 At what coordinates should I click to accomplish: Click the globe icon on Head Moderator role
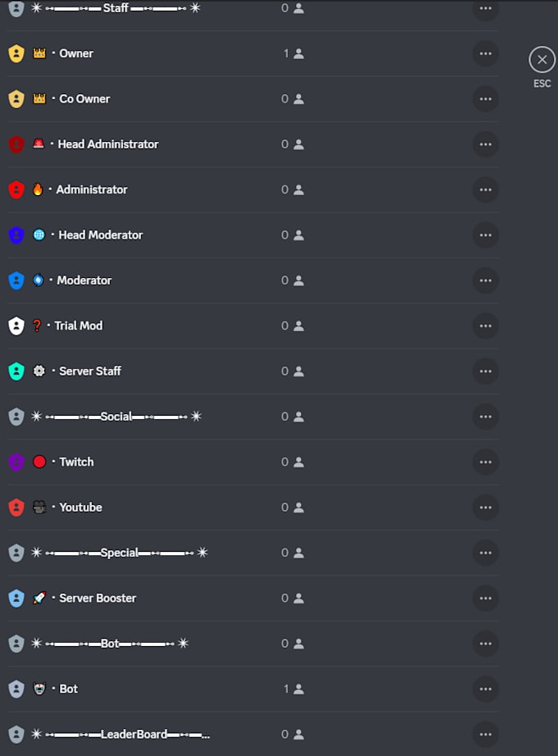pyautogui.click(x=39, y=235)
